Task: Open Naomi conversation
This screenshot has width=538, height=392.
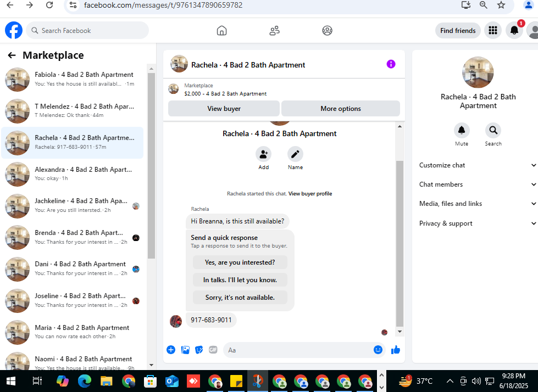Action: point(73,361)
